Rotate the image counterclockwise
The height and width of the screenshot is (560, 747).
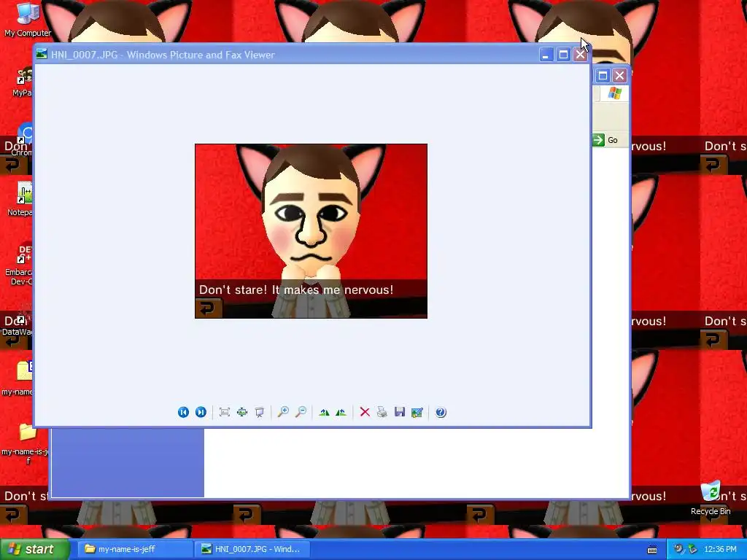pyautogui.click(x=341, y=413)
